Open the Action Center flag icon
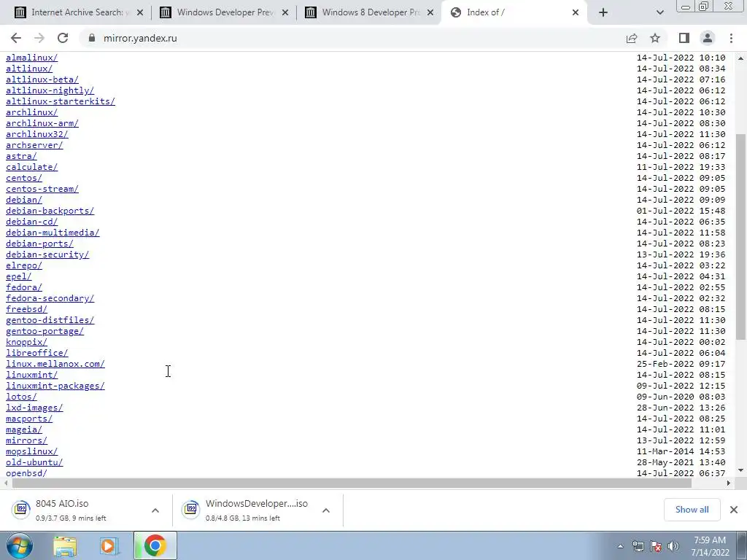This screenshot has width=747, height=560. 656,546
